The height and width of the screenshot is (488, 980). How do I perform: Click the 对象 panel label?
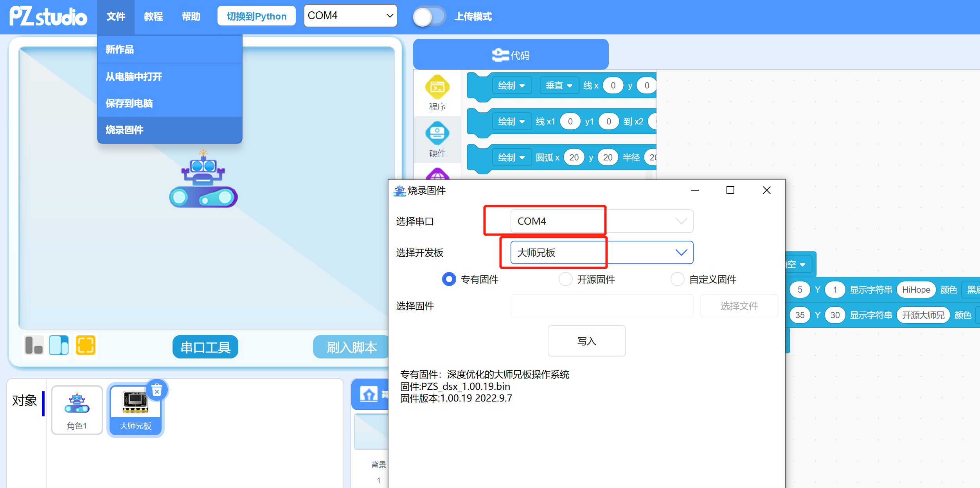click(25, 401)
